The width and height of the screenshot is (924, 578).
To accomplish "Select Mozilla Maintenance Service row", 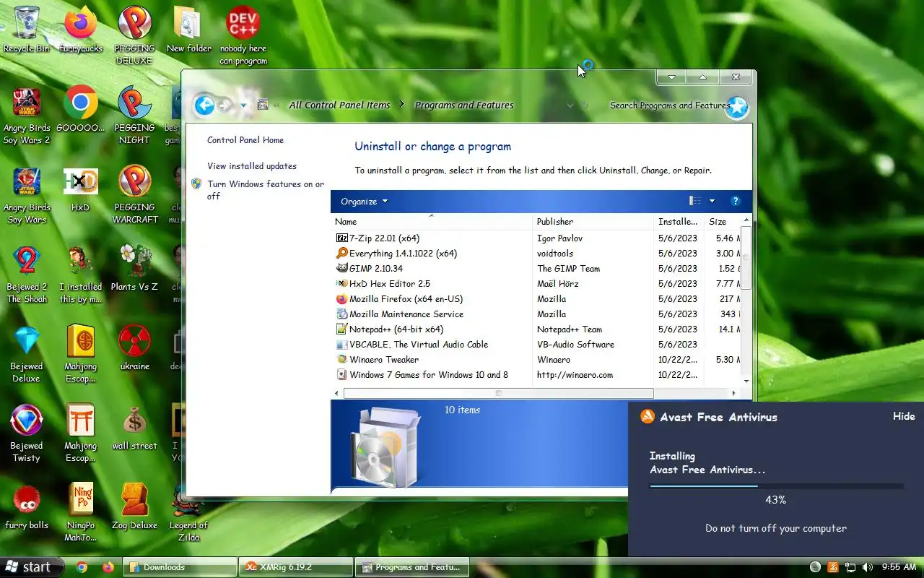I will (537, 314).
